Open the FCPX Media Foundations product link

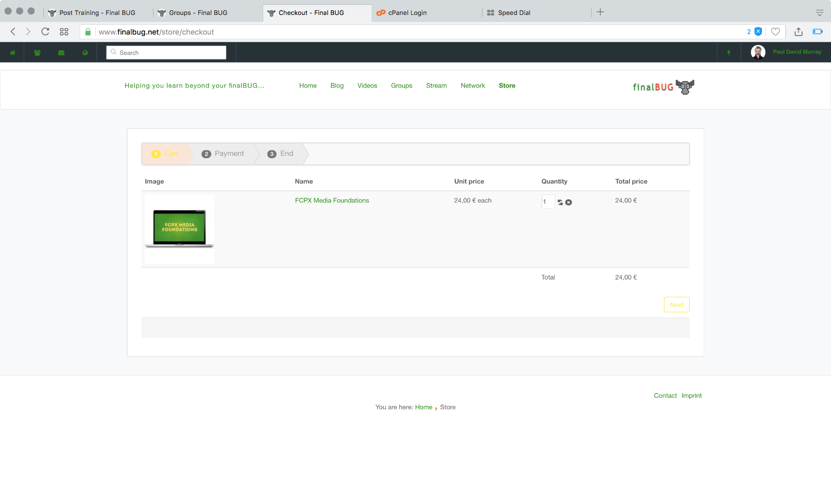[x=332, y=200]
